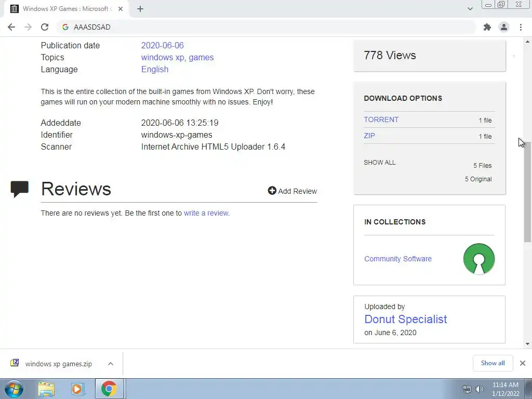Restore down the Chrome window
Viewport: 532px width, 399px height.
[501, 4]
